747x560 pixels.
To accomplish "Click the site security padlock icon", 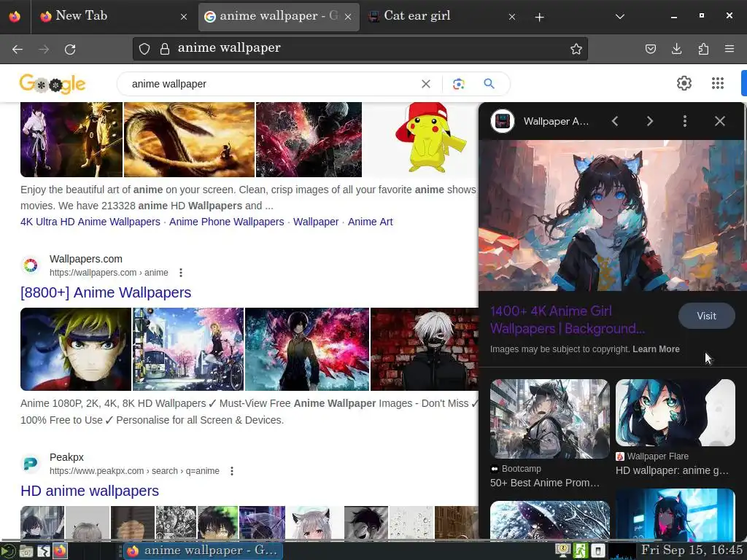I will [x=165, y=49].
